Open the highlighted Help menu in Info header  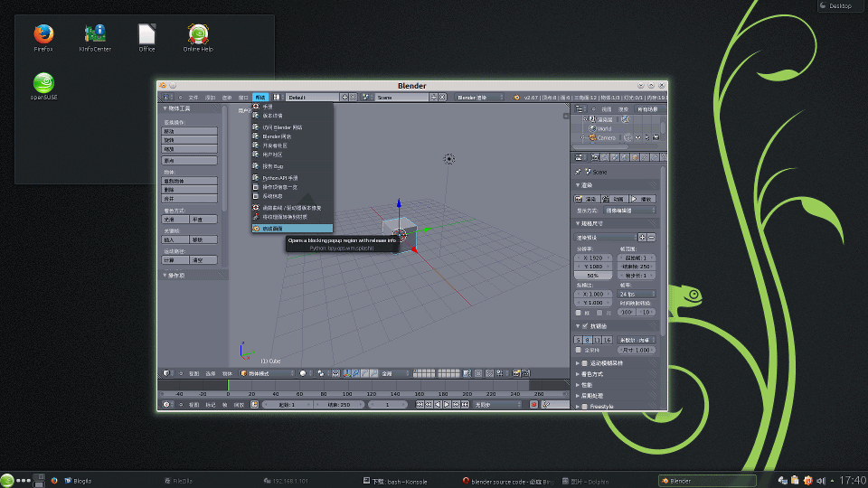260,98
